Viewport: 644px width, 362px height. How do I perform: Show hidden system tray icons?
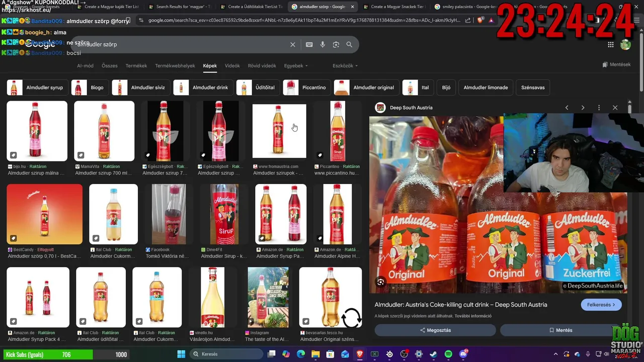555,354
